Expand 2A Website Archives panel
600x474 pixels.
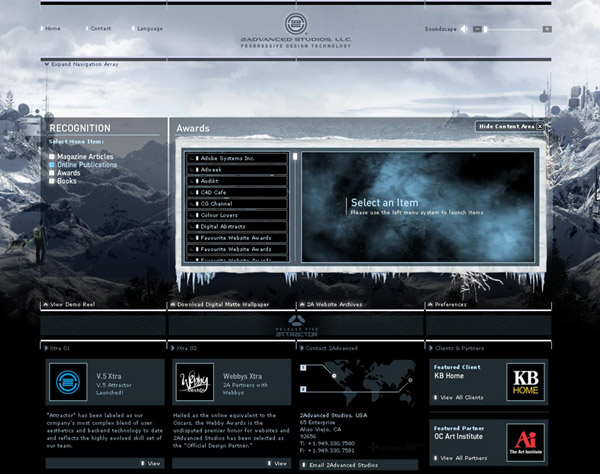331,305
